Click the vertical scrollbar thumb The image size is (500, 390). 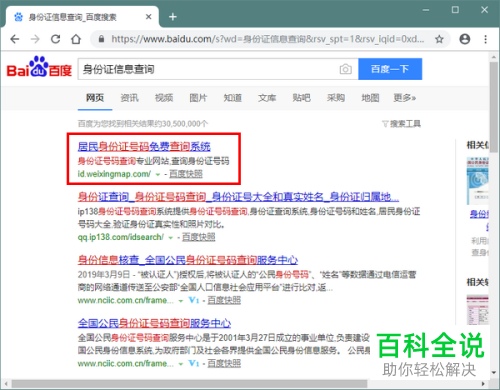pos(494,107)
